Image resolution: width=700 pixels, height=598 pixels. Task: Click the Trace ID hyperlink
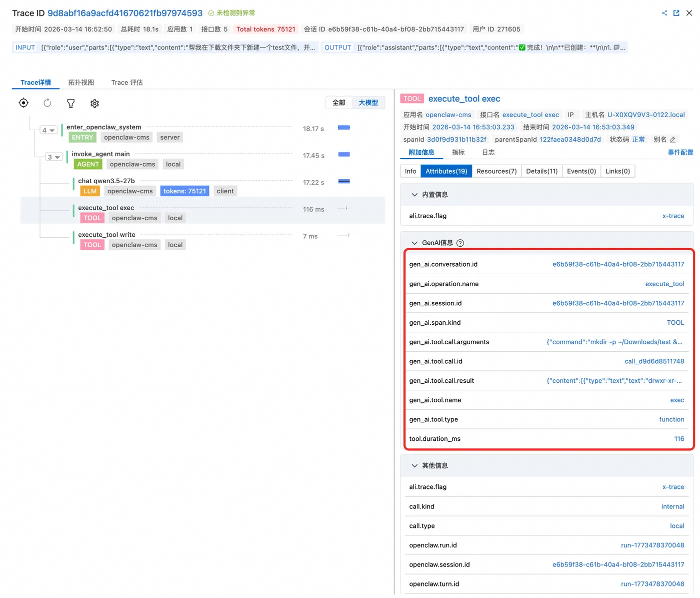(x=125, y=13)
